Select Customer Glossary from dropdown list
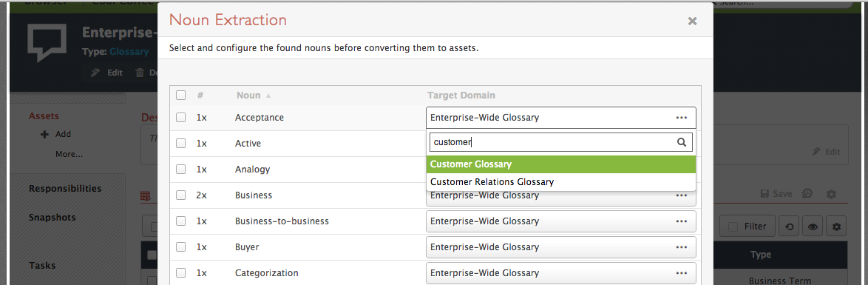Viewport: 868px width, 285px height. coord(560,164)
